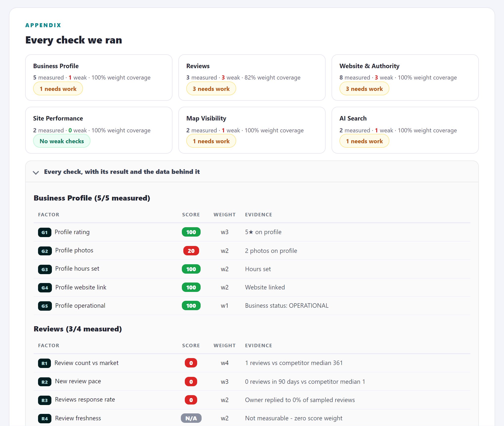Viewport: 504px width, 426px height.
Task: Click '1 reviews vs competitor median 361' text
Action: pos(294,363)
